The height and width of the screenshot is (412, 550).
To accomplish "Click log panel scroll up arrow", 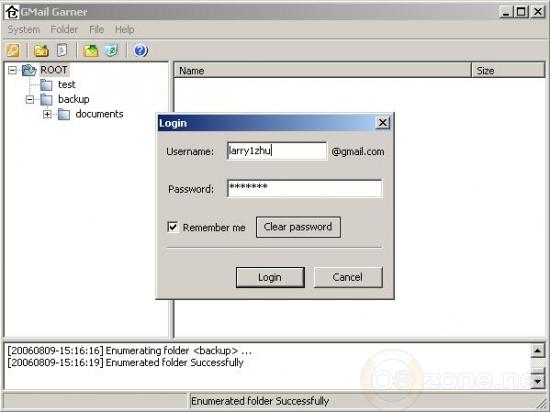I will (538, 350).
